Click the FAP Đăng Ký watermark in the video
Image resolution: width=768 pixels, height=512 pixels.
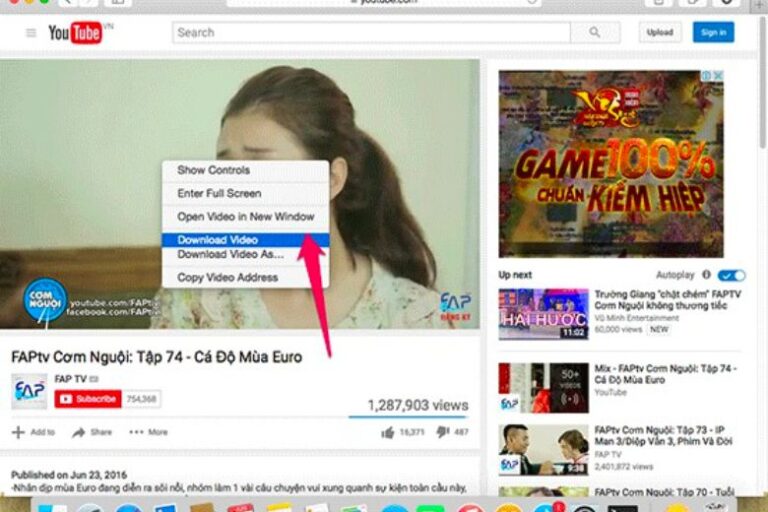tap(456, 307)
